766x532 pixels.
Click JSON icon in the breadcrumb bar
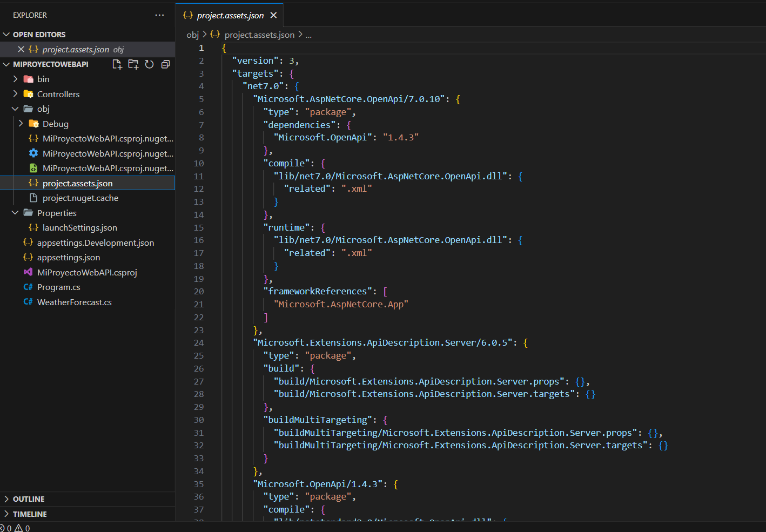point(215,35)
